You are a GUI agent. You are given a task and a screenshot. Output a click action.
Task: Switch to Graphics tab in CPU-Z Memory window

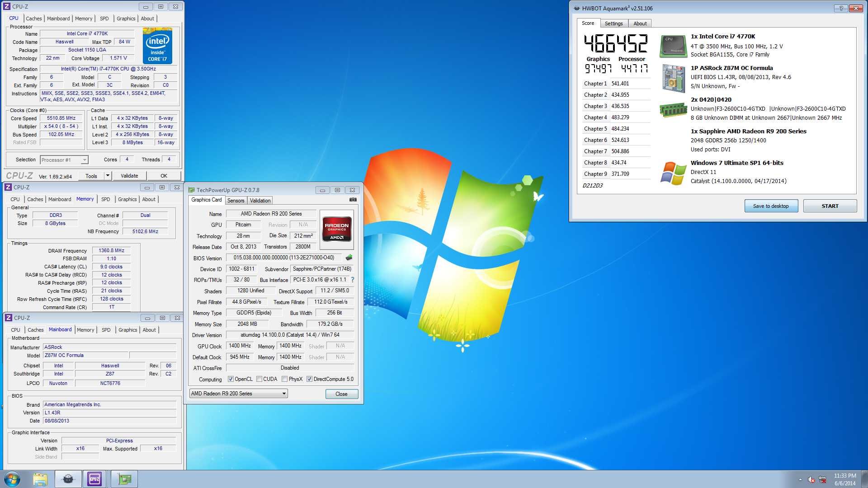[127, 199]
